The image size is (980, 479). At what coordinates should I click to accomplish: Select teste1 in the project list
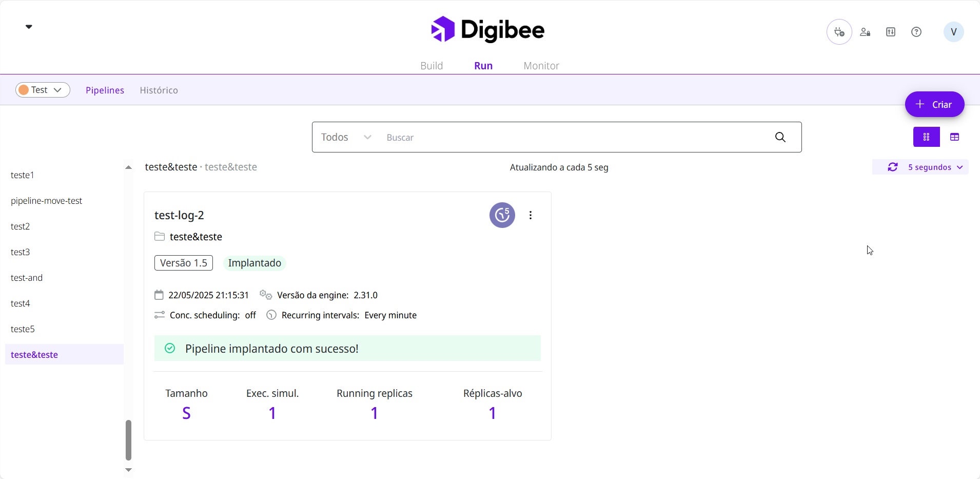click(x=23, y=175)
